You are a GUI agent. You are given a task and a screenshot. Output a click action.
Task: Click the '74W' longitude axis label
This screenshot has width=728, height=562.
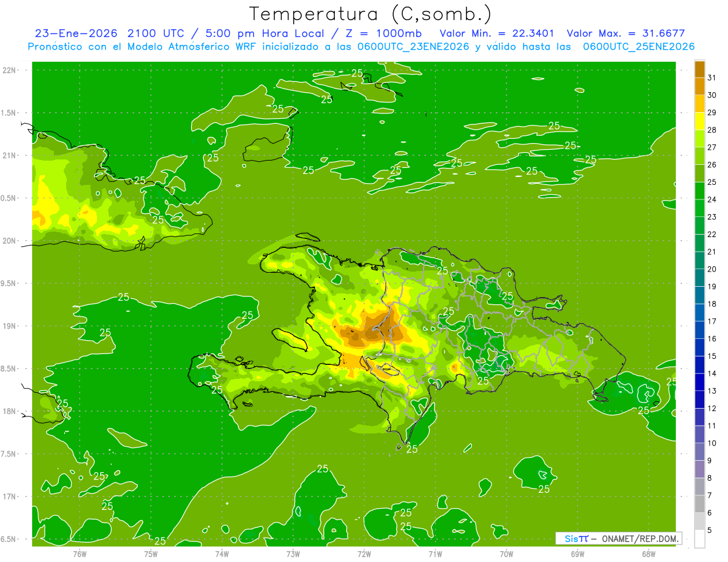(222, 554)
